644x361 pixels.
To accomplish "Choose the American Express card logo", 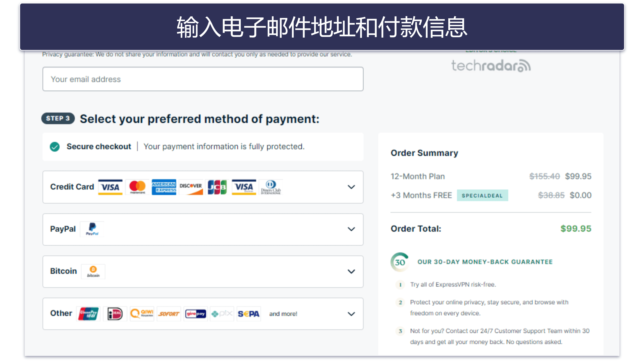I will pyautogui.click(x=164, y=187).
